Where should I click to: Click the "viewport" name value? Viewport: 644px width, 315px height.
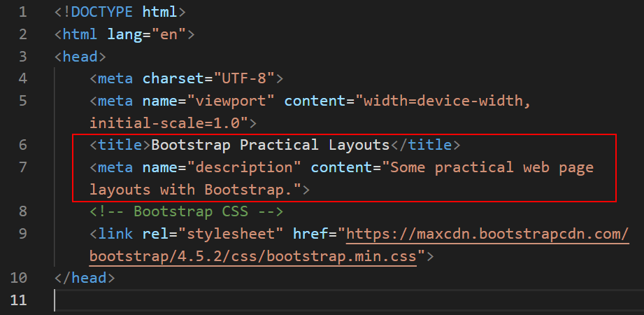point(236,101)
